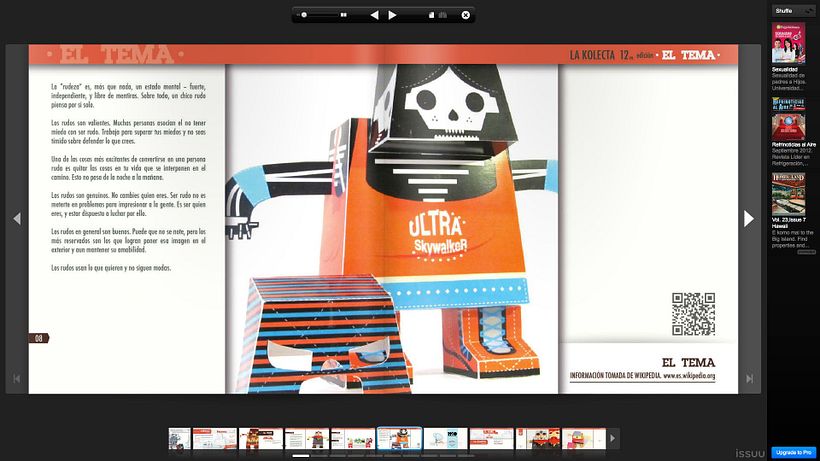Click the ULTRA Skywalker text on toy
The height and width of the screenshot is (461, 820).
pos(437,235)
